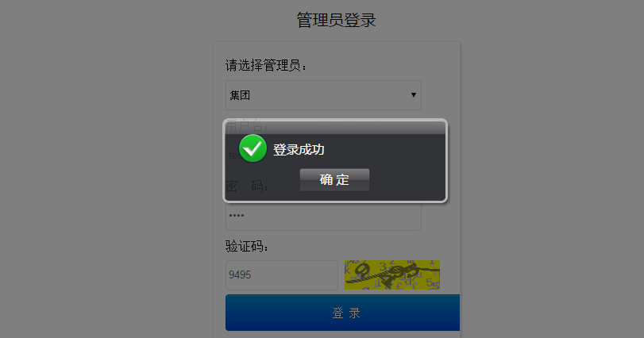This screenshot has width=644, height=338.
Task: Click the green checkmark success icon
Action: coord(253,148)
